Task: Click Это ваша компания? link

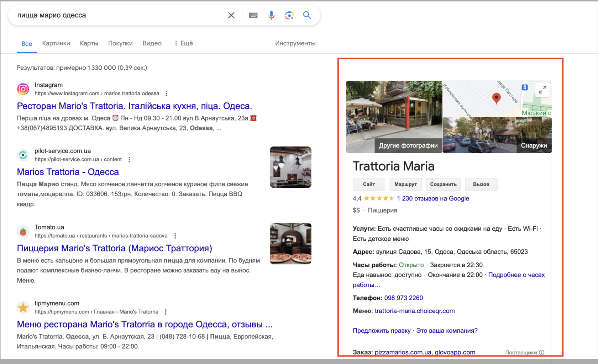Action: (447, 331)
